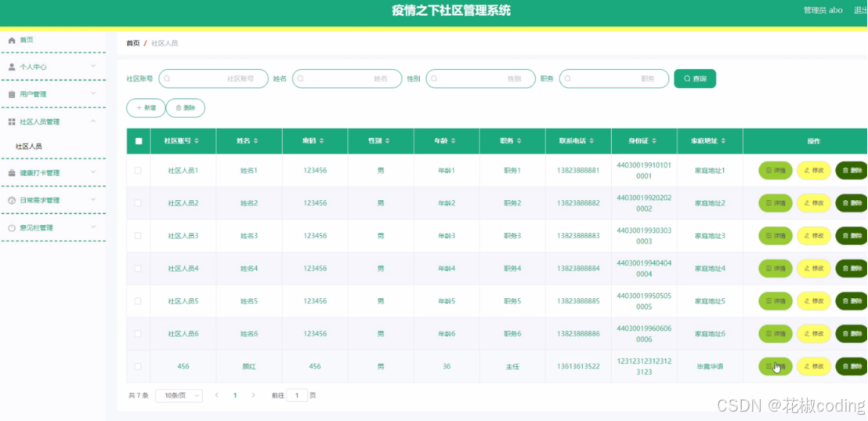Click 修改 for row 社区人员3
The height and width of the screenshot is (421, 868).
point(814,236)
